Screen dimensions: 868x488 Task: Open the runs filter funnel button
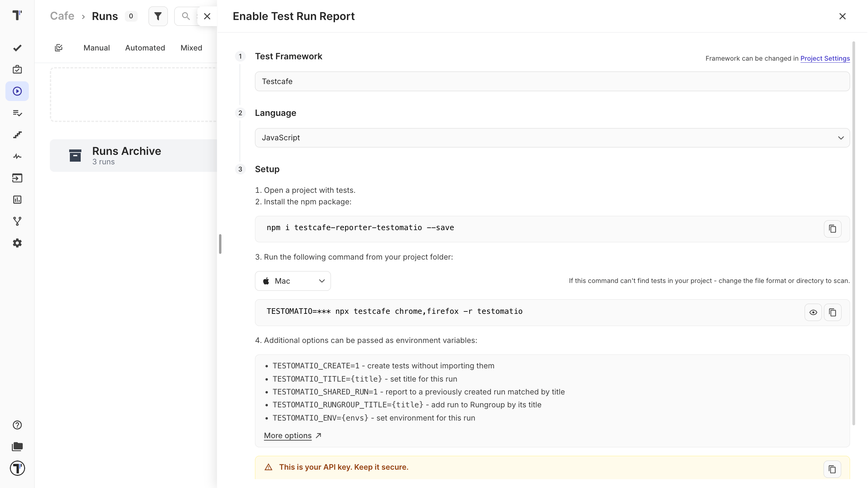click(158, 16)
